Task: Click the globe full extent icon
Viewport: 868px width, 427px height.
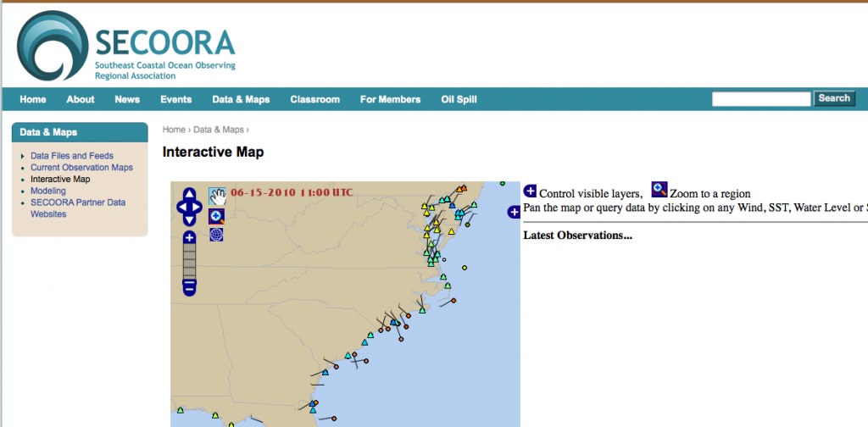Action: [x=216, y=235]
